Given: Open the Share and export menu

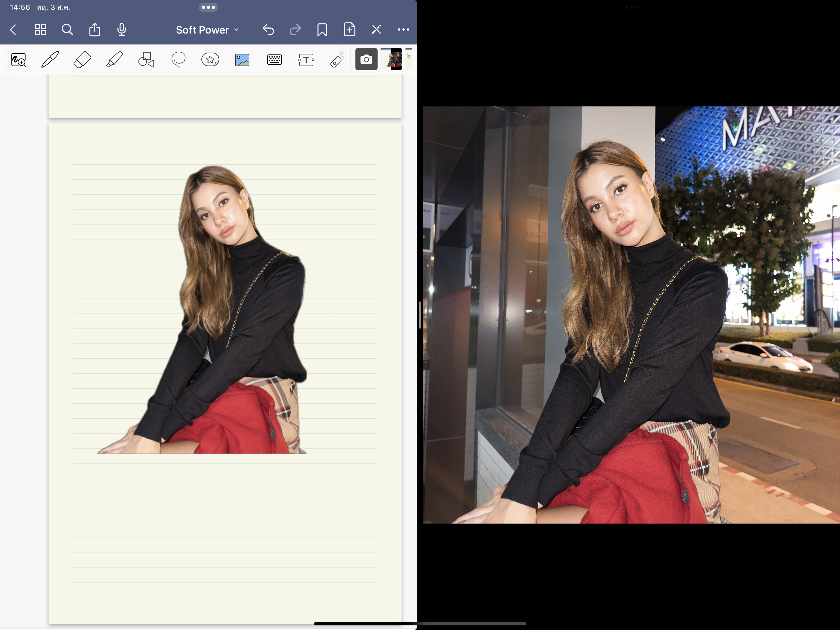Looking at the screenshot, I should click(95, 30).
